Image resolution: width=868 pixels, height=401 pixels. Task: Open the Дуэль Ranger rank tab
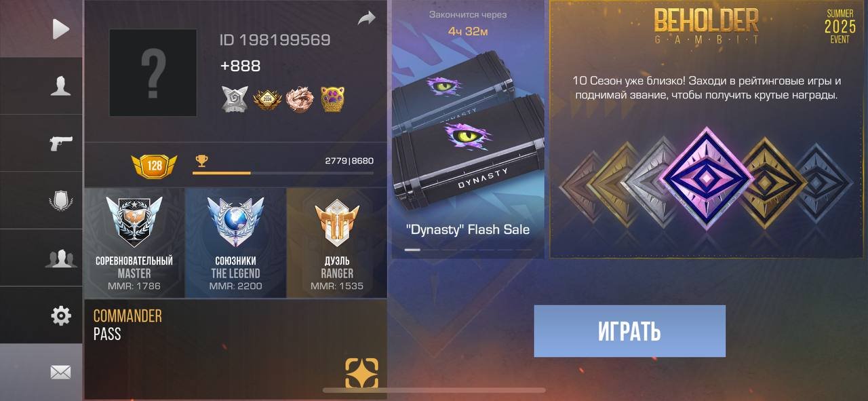click(337, 243)
